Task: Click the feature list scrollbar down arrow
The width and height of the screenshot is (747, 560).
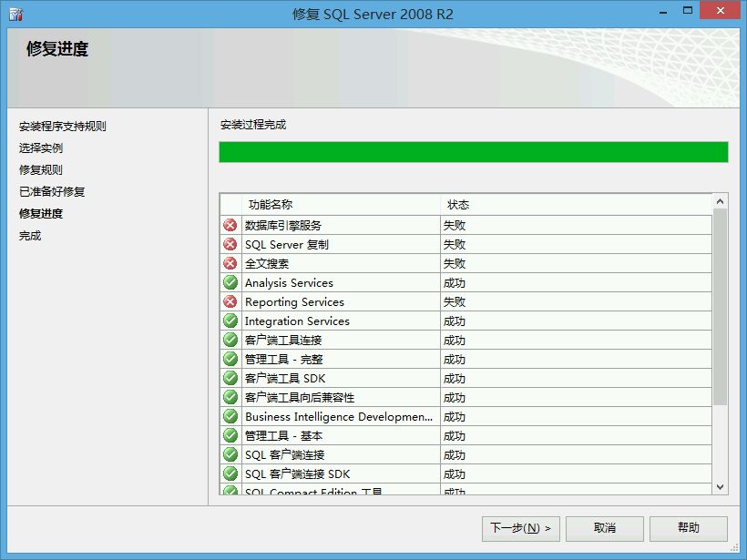Action: 721,486
